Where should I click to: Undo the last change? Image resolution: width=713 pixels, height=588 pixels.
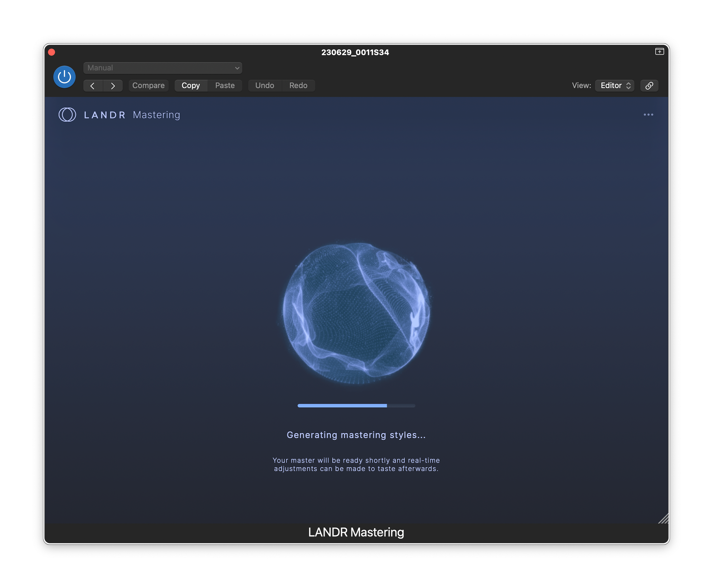pos(264,86)
